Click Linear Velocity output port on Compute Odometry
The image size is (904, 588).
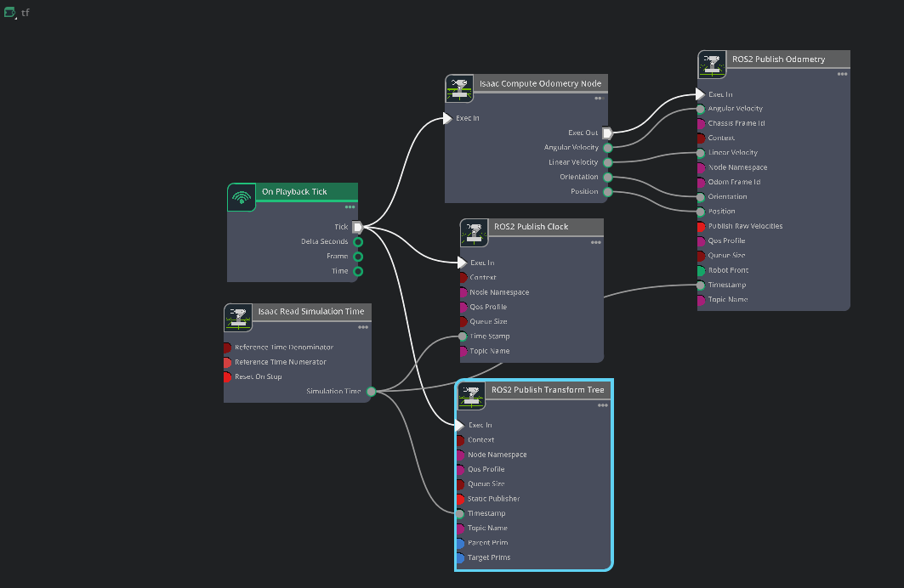(608, 162)
